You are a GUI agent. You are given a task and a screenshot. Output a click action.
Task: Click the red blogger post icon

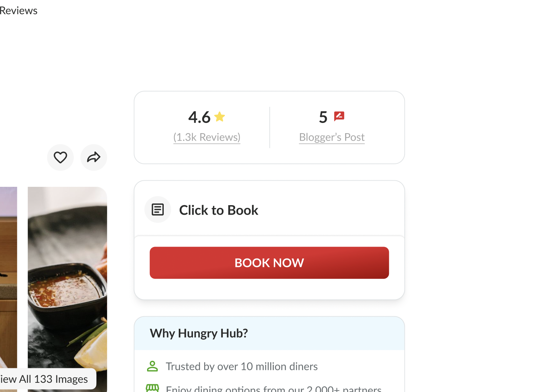339,117
